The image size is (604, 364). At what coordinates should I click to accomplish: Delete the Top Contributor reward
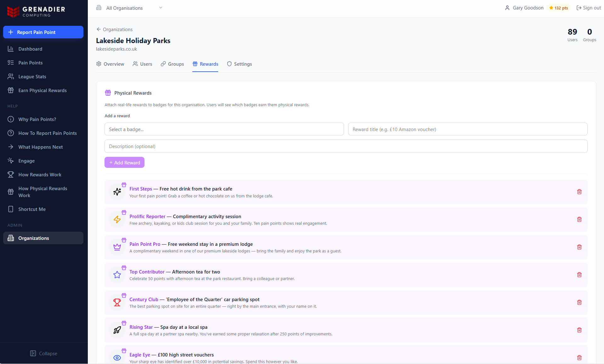pos(579,275)
